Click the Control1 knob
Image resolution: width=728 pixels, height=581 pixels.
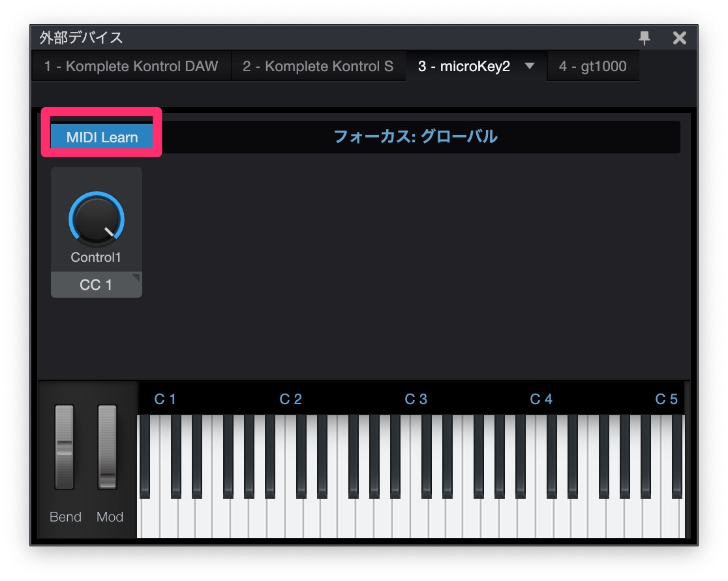point(96,220)
